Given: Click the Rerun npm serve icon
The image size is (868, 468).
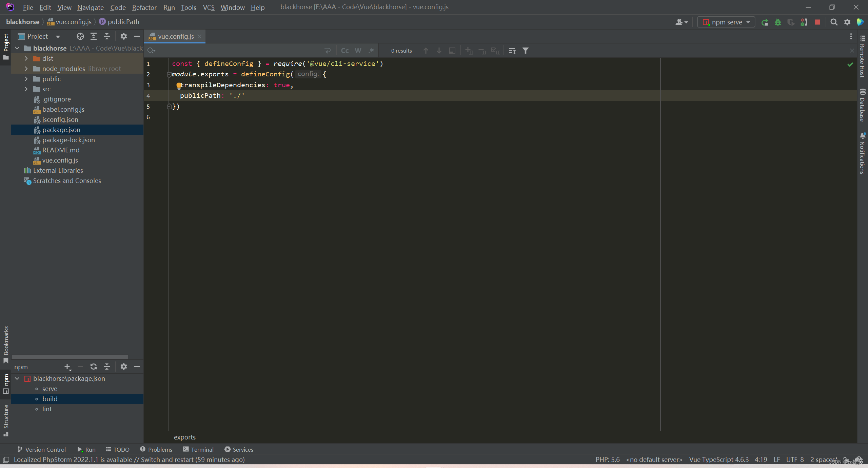Looking at the screenshot, I should tap(764, 22).
